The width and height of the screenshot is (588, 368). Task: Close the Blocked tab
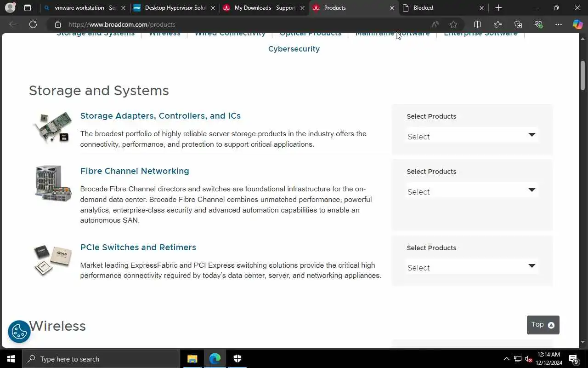[481, 8]
